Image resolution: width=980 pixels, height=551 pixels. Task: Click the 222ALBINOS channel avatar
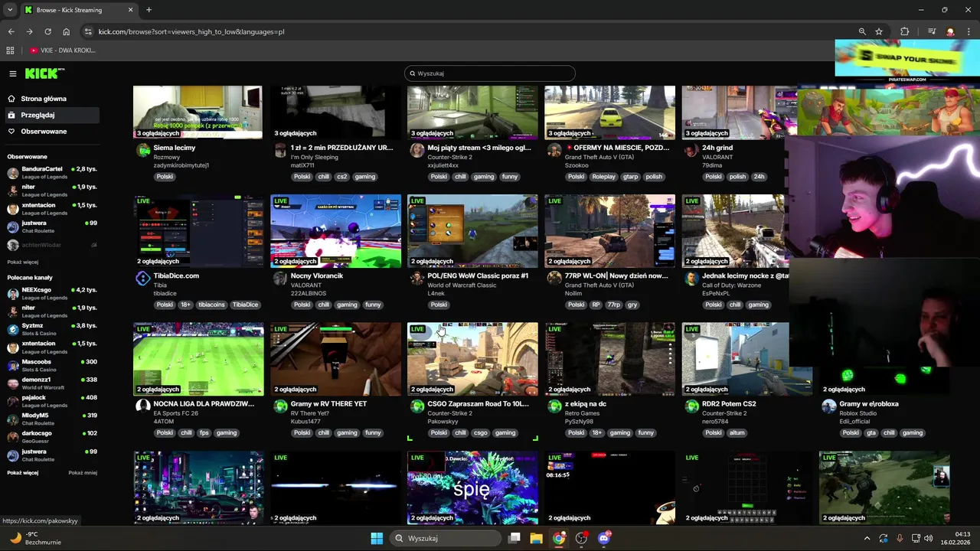(280, 279)
